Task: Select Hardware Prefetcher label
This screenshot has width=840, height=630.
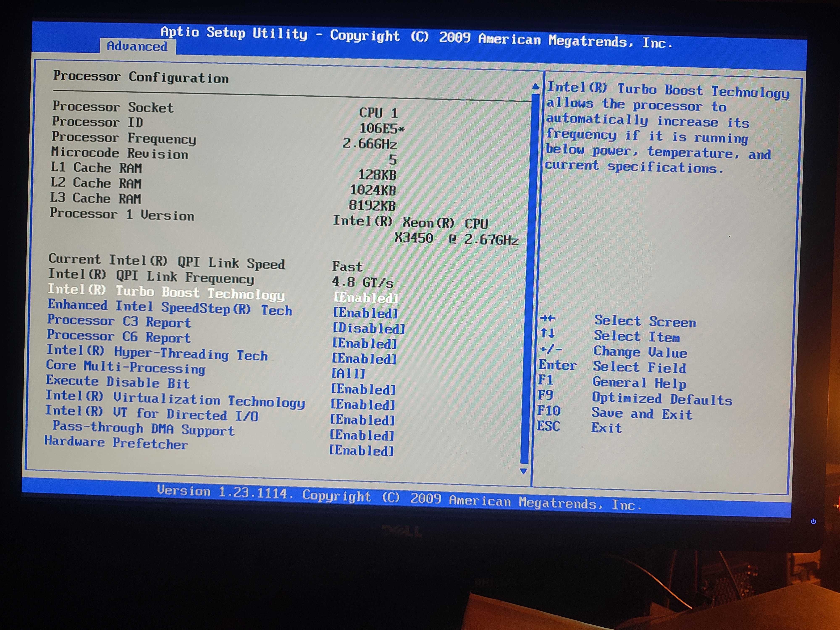Action: pos(116,443)
